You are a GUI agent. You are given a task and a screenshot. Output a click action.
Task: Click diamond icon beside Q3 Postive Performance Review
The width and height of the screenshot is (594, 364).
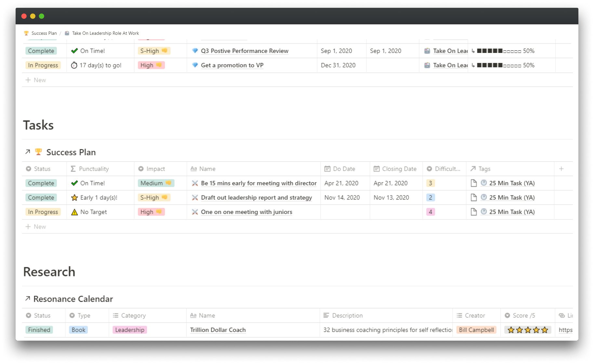pyautogui.click(x=195, y=51)
